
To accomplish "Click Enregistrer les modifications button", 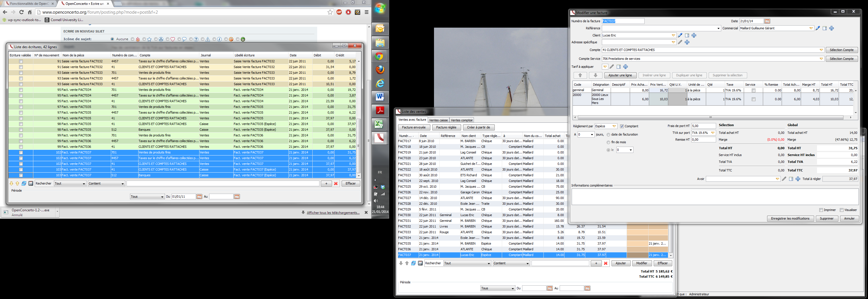I will pos(790,218).
